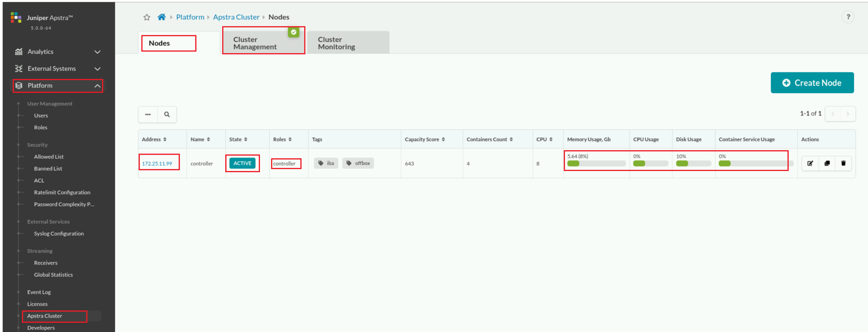Sort table by CPU column
The image size is (868, 332).
point(544,139)
